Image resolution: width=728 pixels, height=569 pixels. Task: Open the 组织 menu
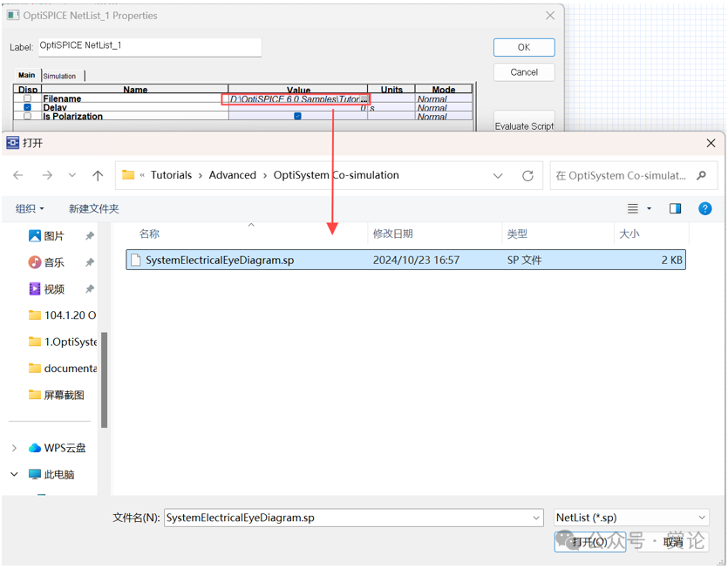coord(30,209)
